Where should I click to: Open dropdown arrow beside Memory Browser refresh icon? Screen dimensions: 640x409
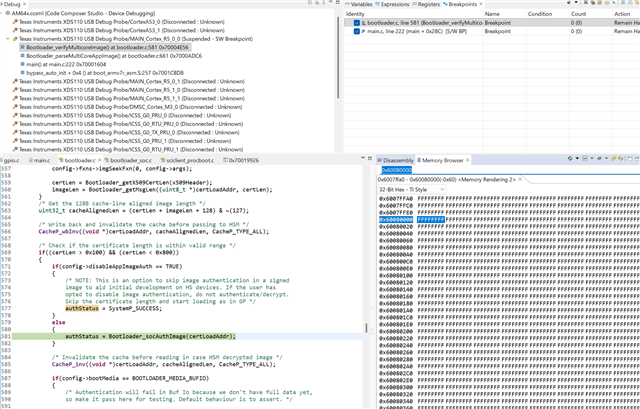[577, 158]
